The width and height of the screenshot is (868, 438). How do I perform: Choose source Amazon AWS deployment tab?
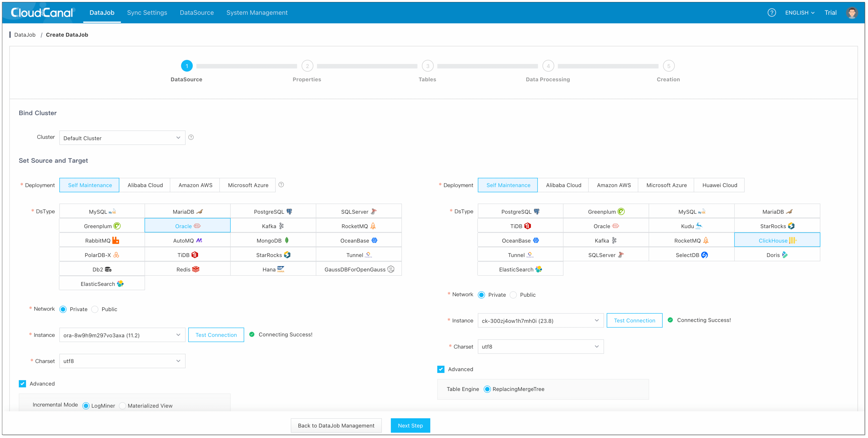(195, 185)
